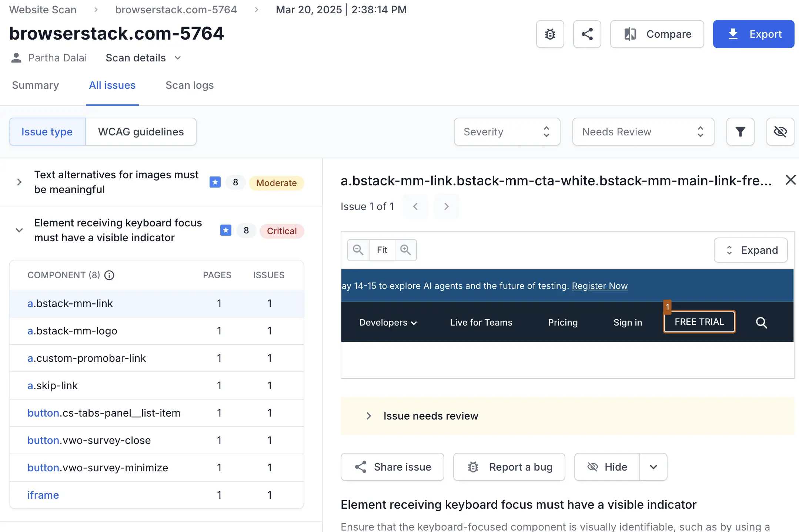This screenshot has width=799, height=532.
Task: Switch grouping to WCAG guidelines
Action: (141, 132)
